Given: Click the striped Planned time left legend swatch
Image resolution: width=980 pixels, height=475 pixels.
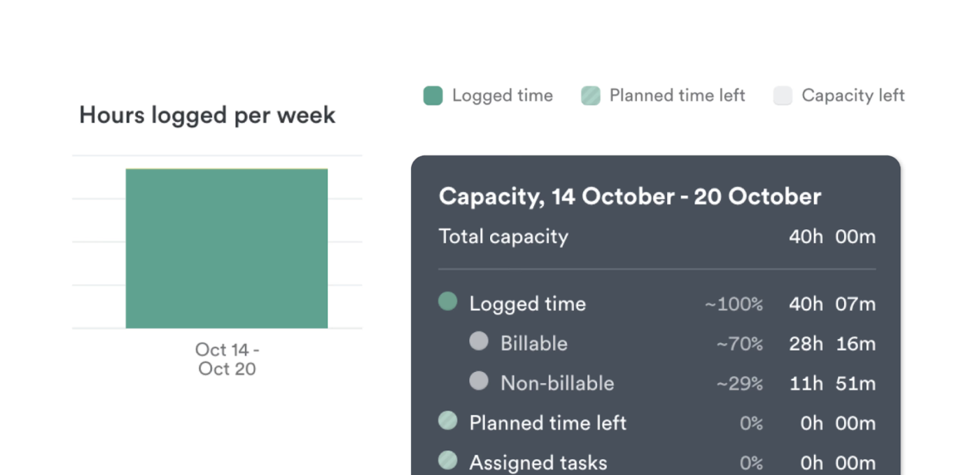Looking at the screenshot, I should pyautogui.click(x=590, y=96).
